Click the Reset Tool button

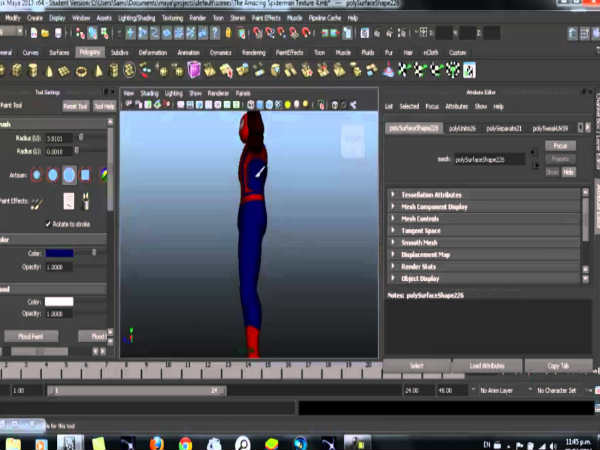(x=75, y=105)
